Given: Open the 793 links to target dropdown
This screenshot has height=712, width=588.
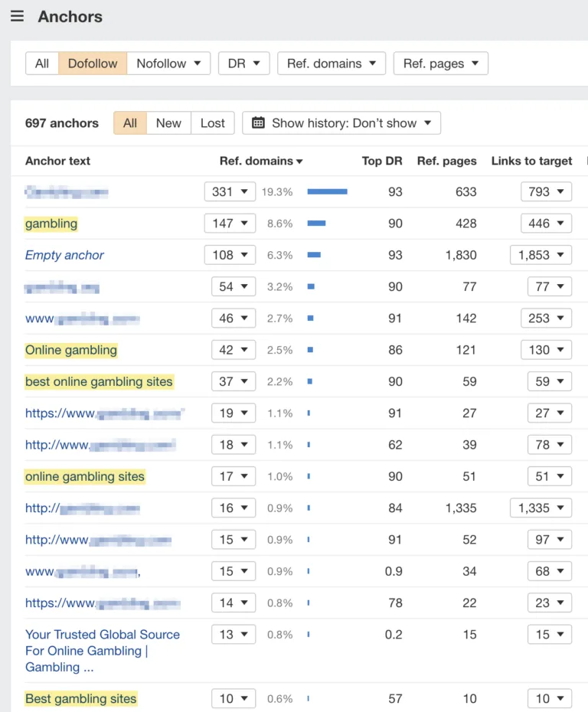Looking at the screenshot, I should click(546, 191).
